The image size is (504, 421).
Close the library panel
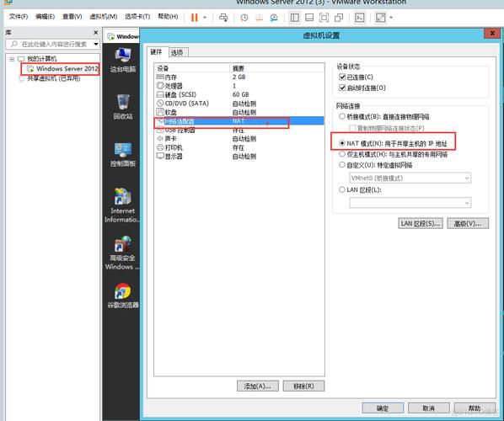[x=95, y=33]
